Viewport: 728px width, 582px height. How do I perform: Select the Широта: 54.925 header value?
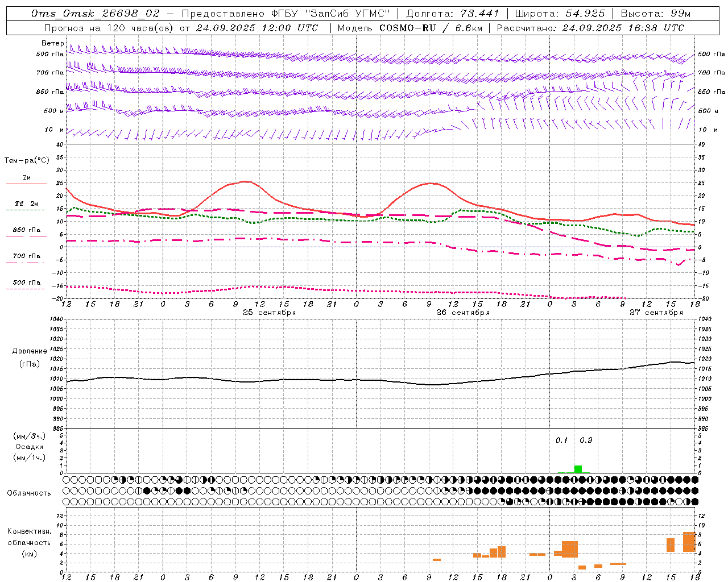tap(560, 13)
